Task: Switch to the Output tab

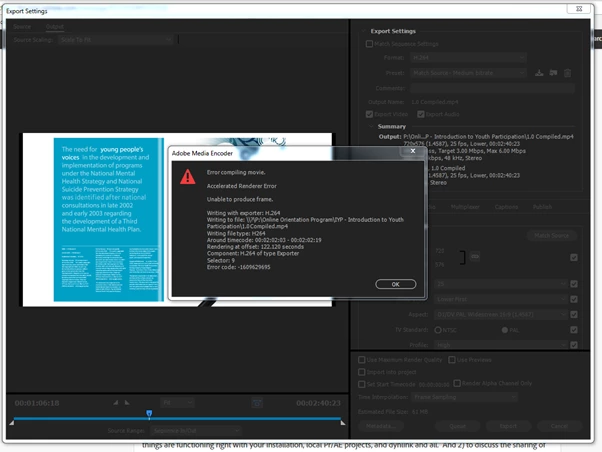Action: point(55,26)
